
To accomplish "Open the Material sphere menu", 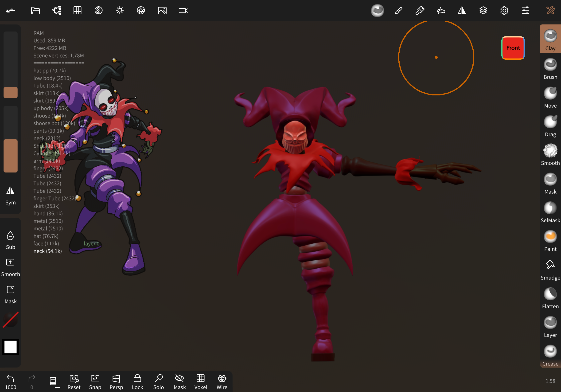I will [x=99, y=11].
